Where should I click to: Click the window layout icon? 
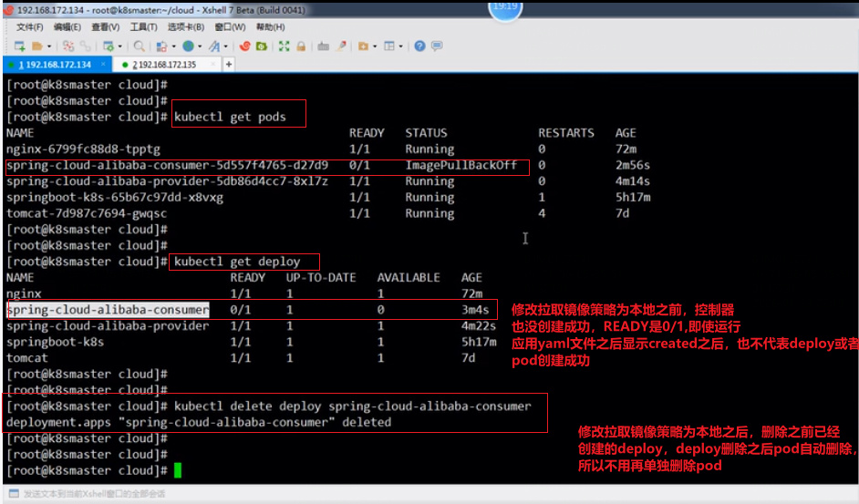click(x=389, y=46)
